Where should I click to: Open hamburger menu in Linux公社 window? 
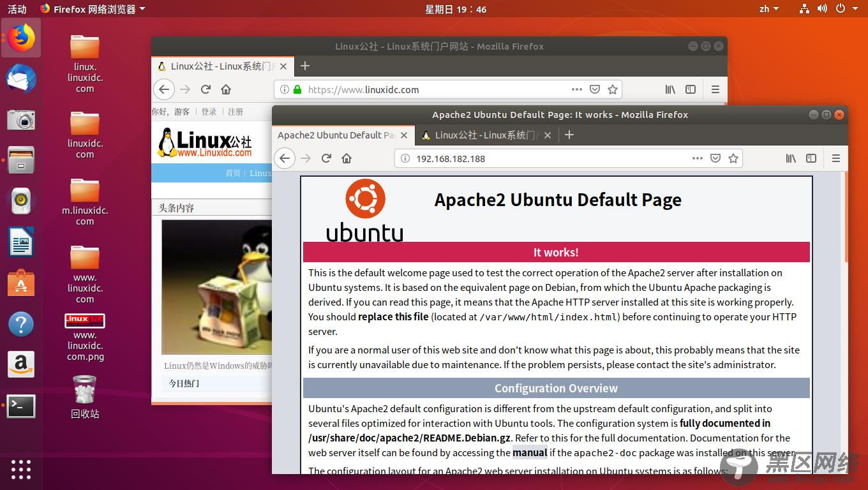tap(715, 89)
